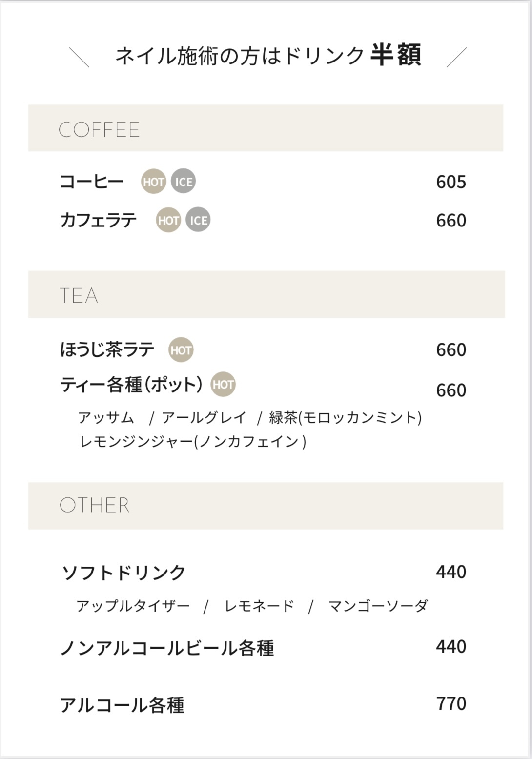
Task: Tap the HOT badge for ティー各種(ポット)
Action: coord(223,385)
